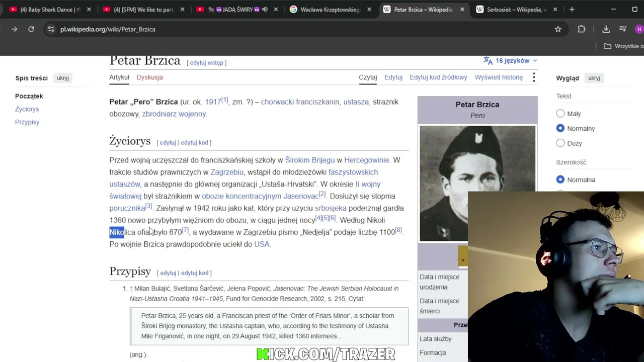
Task: Close the Wacława Krzeptowskiego Google tab
Action: tap(370, 10)
